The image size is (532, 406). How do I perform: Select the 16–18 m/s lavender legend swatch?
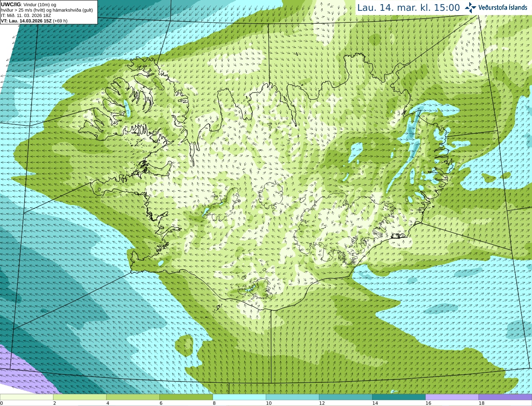tap(452, 397)
